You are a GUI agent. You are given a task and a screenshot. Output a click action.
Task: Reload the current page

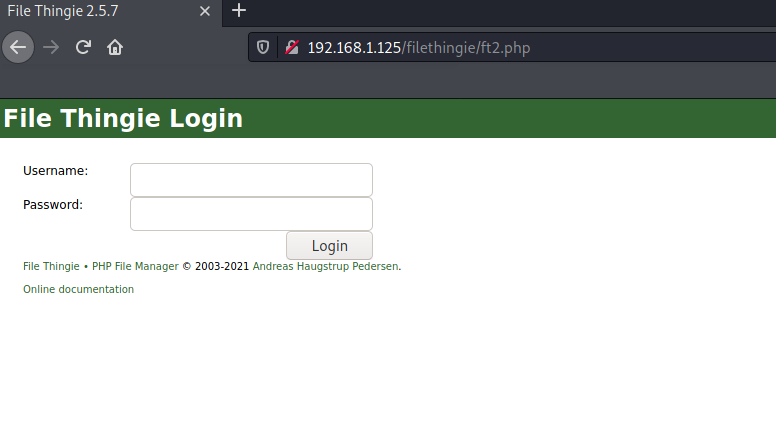[x=83, y=47]
